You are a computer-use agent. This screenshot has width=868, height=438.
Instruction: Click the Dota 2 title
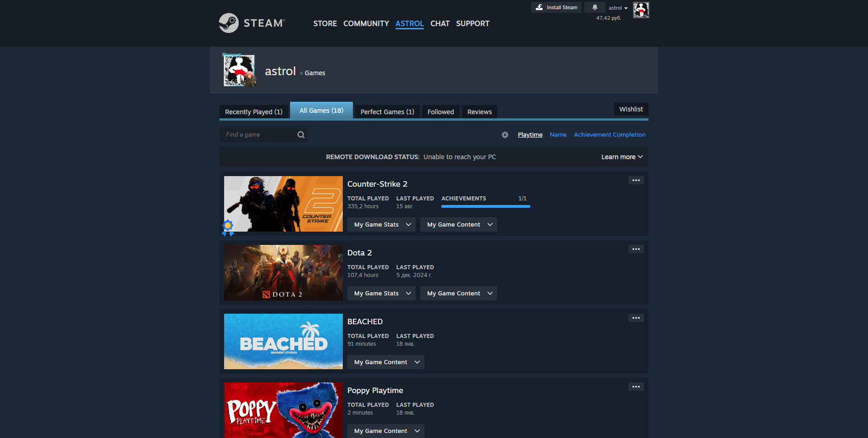[360, 253]
